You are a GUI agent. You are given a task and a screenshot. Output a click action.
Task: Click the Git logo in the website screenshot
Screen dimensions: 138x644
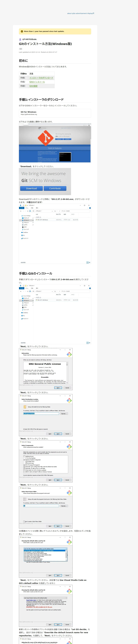pos(46,138)
